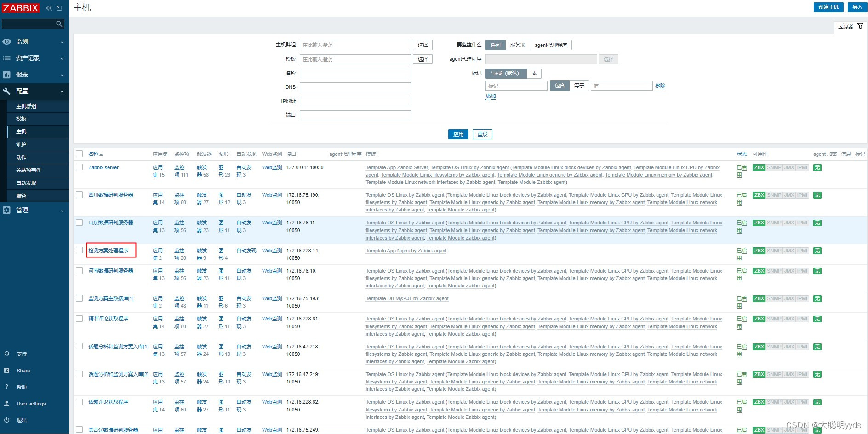Click the 导入 button

click(x=857, y=7)
